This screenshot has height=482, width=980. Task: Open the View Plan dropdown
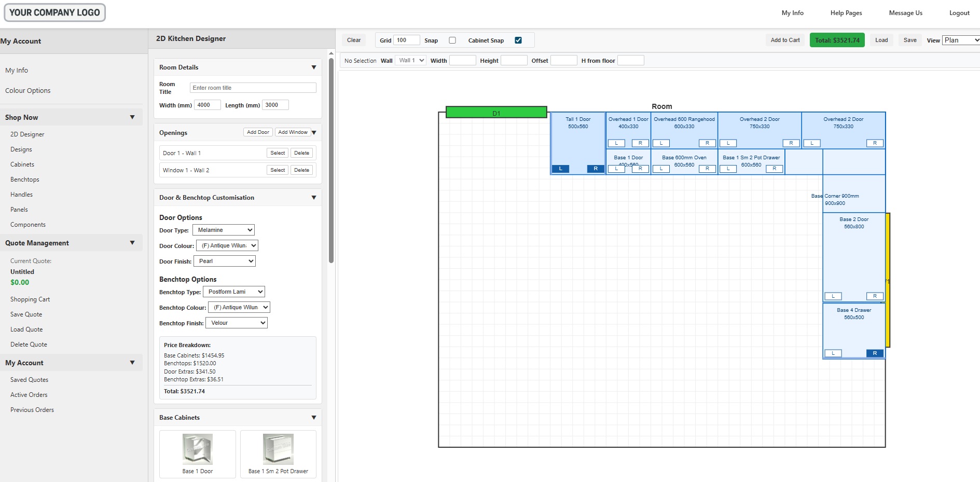(961, 40)
